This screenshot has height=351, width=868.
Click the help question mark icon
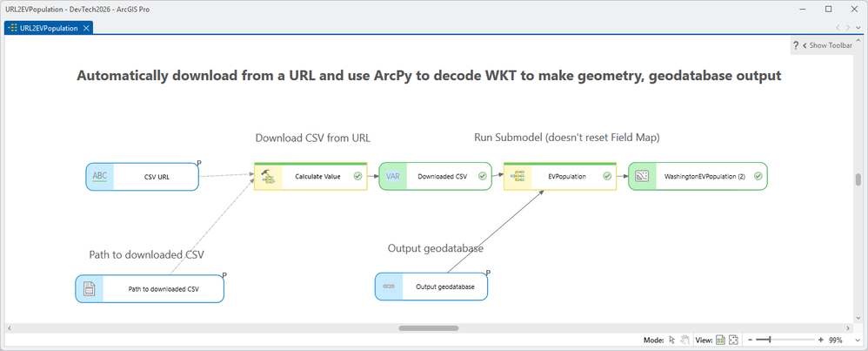tap(796, 45)
